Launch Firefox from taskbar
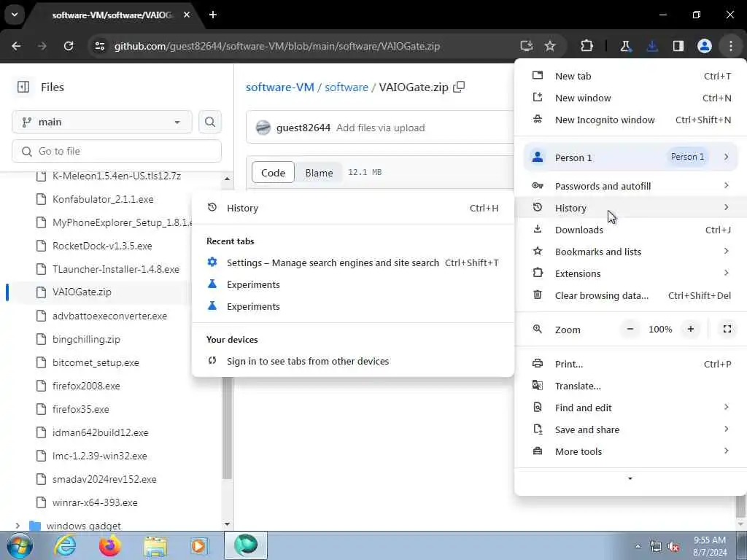 109,545
